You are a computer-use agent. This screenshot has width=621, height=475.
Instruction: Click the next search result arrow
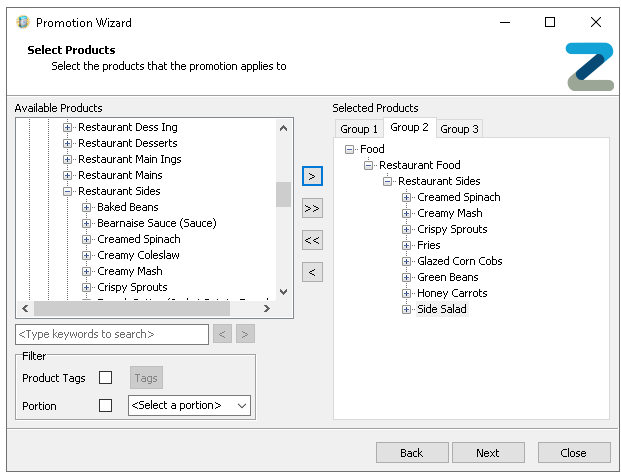[245, 334]
